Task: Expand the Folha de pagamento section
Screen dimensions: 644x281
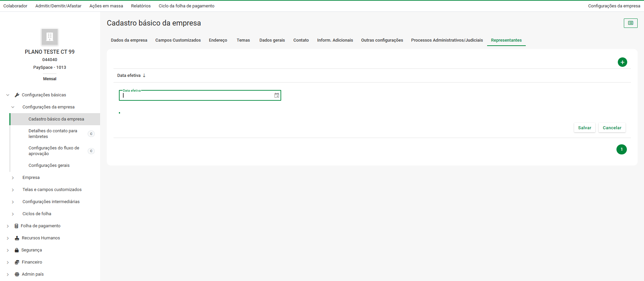Action: coord(8,226)
